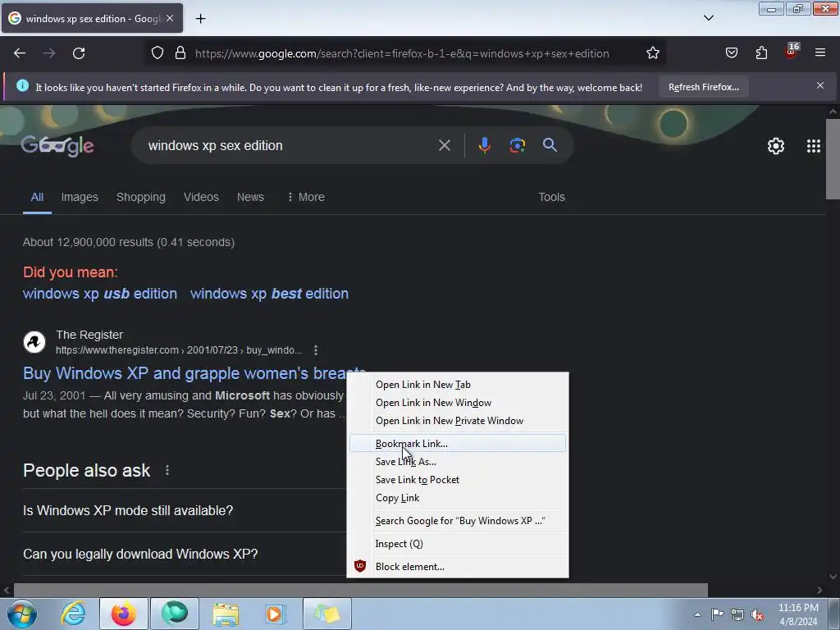This screenshot has height=630, width=840.
Task: Launch Internet Explorer from the taskbar
Action: tap(73, 614)
